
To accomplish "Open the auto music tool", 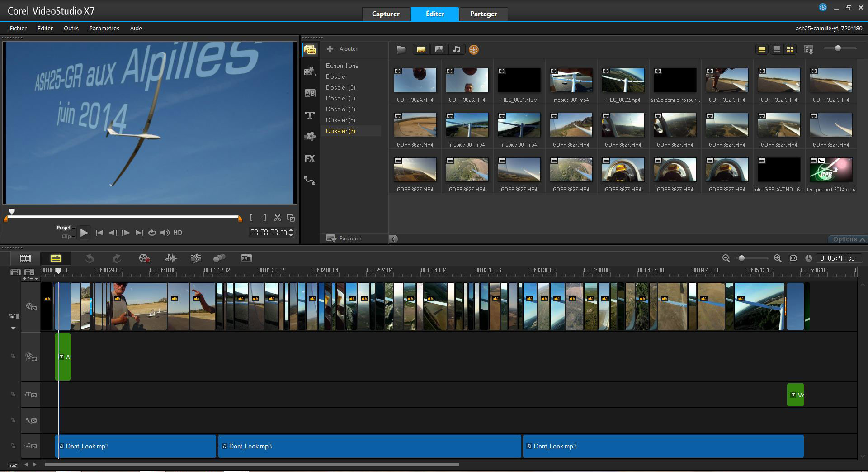I will [196, 258].
